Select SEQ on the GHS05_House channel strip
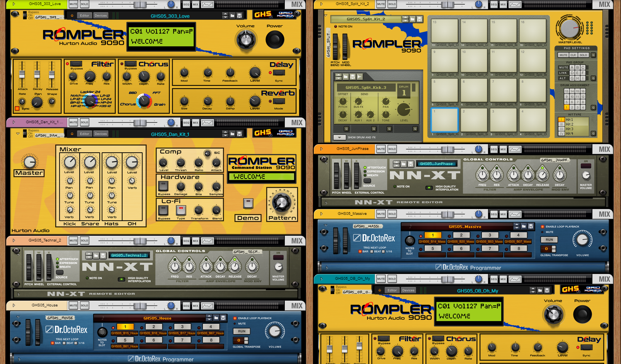Image resolution: width=621 pixels, height=364 pixels. (186, 305)
